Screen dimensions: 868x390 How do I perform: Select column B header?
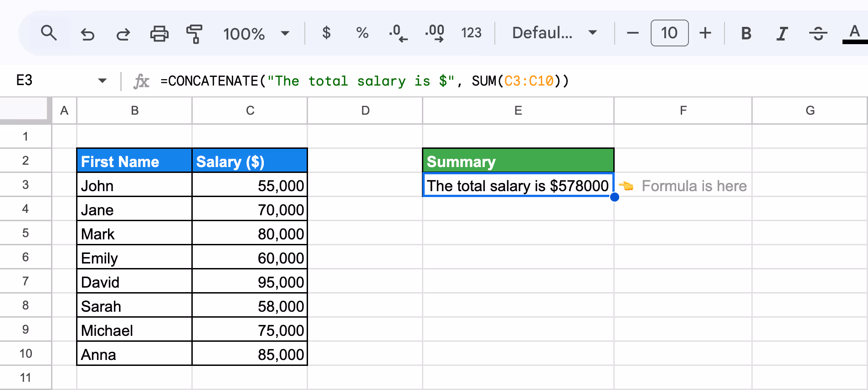point(134,111)
